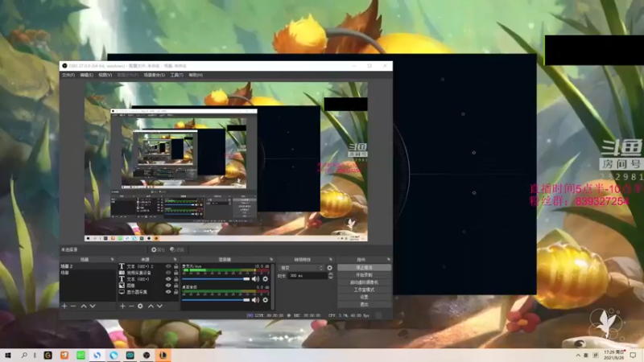Toggle visibility of 显示器采集 source
The width and height of the screenshot is (644, 362).
pos(168,292)
